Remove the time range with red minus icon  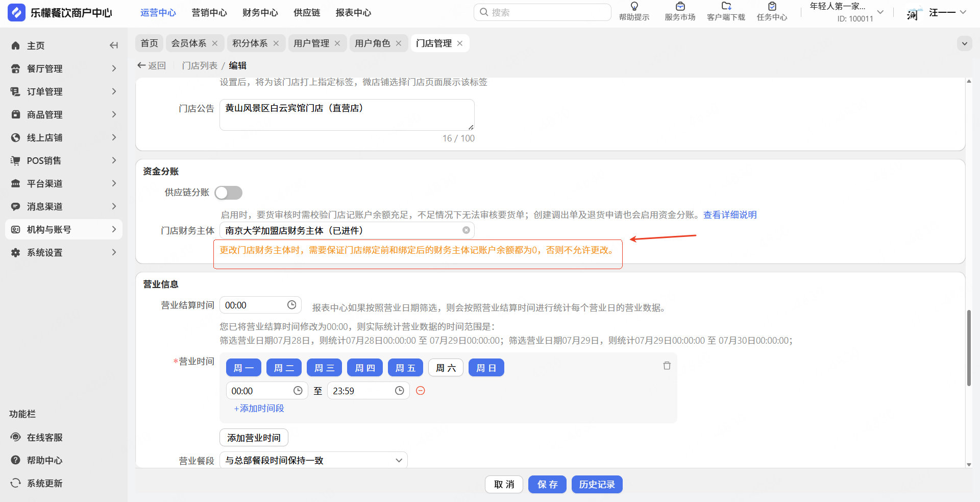click(421, 391)
